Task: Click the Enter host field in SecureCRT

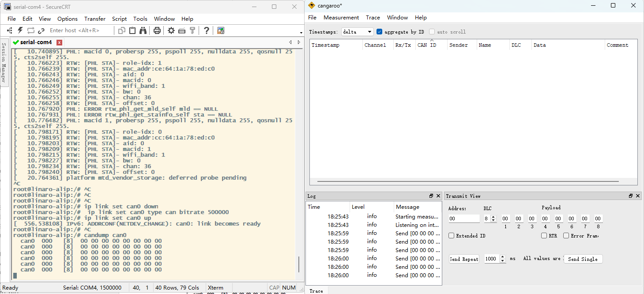Action: [79, 30]
